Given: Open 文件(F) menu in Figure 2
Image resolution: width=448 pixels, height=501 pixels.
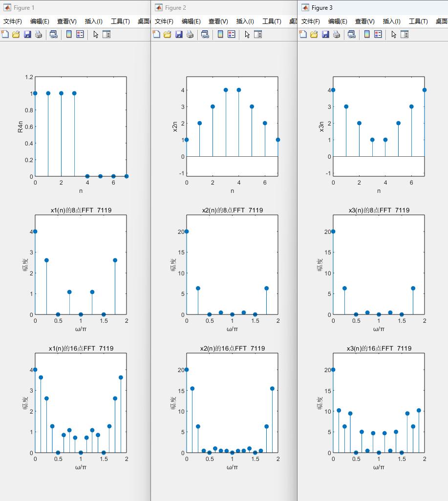Looking at the screenshot, I should (x=164, y=21).
